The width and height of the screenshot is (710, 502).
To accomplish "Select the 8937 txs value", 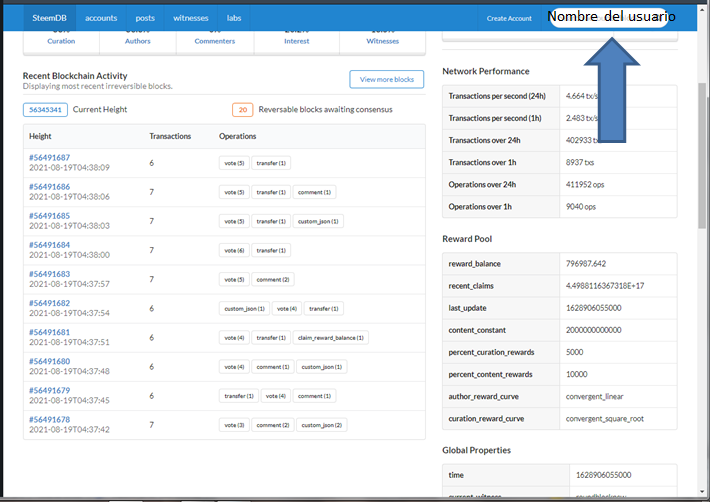I will (x=580, y=162).
